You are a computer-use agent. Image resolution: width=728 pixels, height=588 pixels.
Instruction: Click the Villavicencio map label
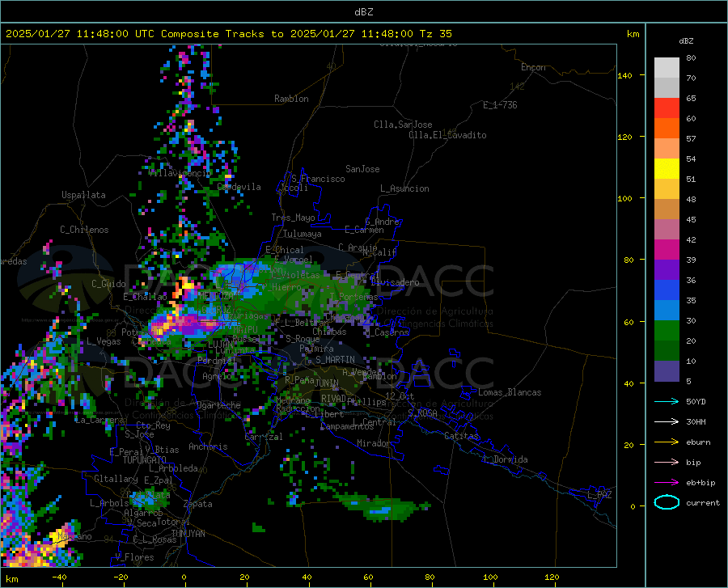180,173
